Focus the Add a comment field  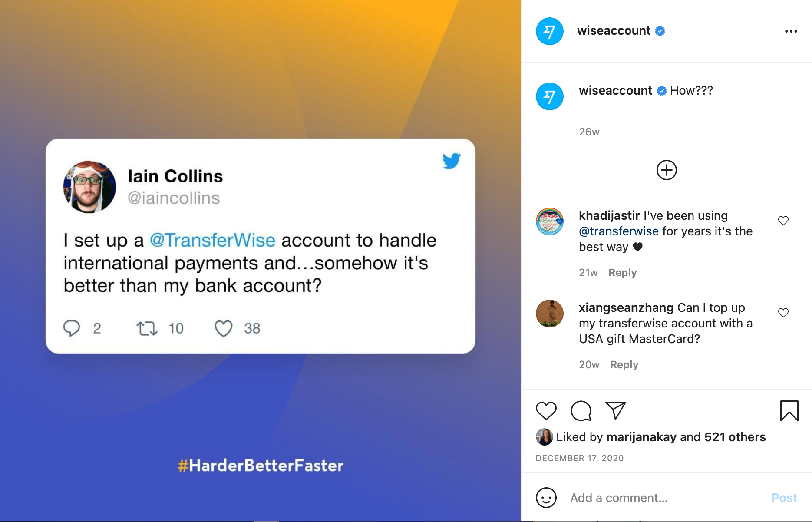click(x=667, y=498)
